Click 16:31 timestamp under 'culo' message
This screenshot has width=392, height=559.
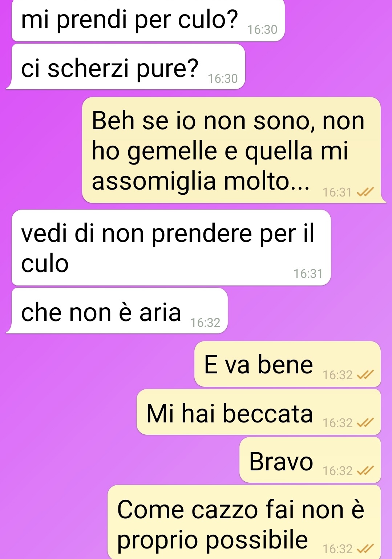[308, 274]
